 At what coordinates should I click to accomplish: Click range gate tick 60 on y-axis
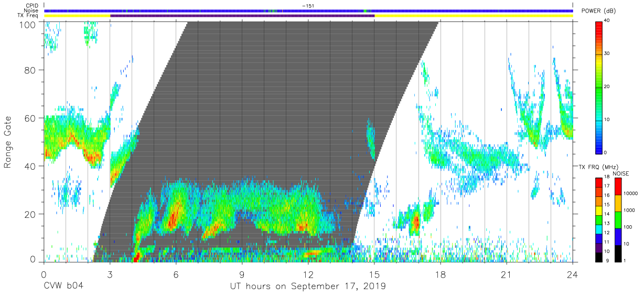[30, 118]
